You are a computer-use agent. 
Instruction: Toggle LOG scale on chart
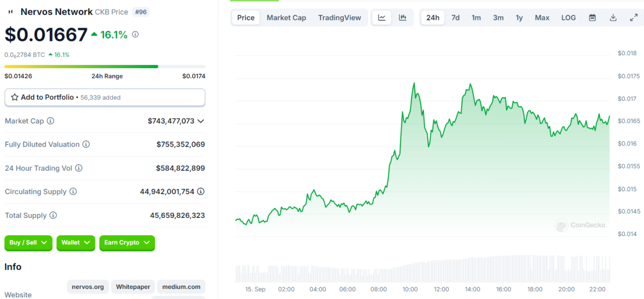(x=568, y=18)
